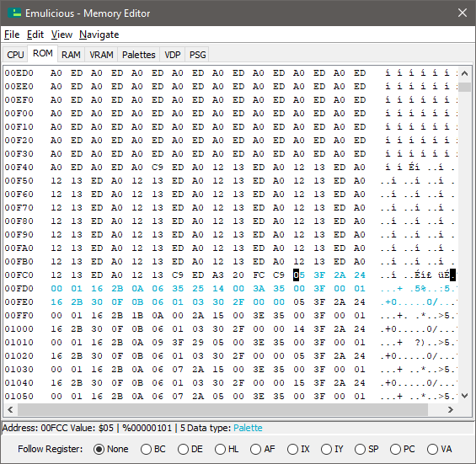Viewport: 476px width, 464px height.
Task: Click the horizontal scrollbar left arrow
Action: [x=10, y=409]
